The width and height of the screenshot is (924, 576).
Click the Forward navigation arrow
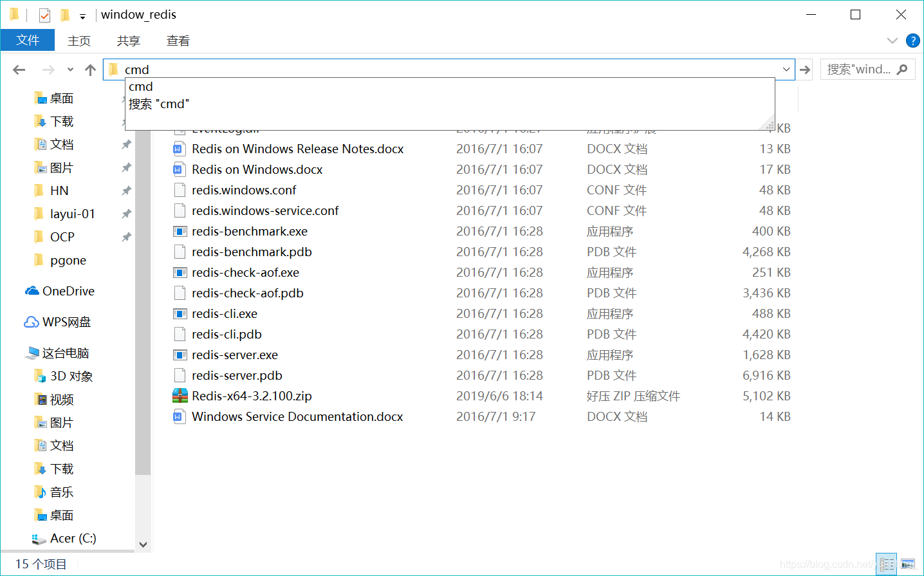[48, 70]
